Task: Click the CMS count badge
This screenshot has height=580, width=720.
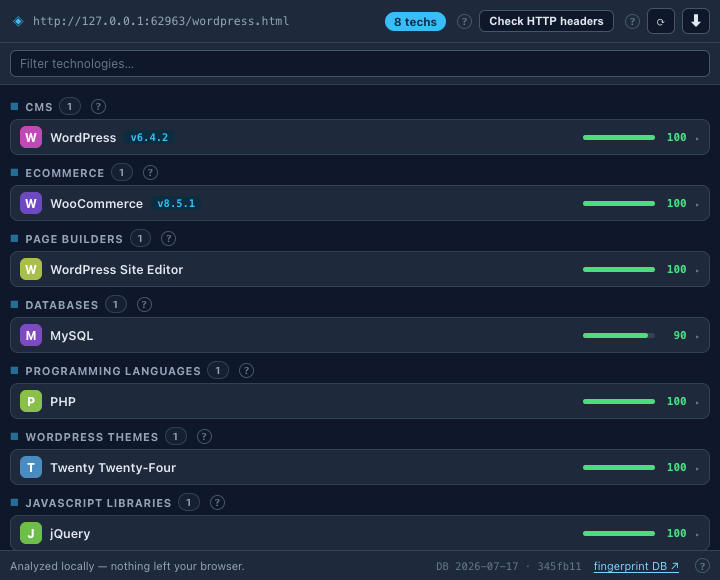Action: point(70,107)
